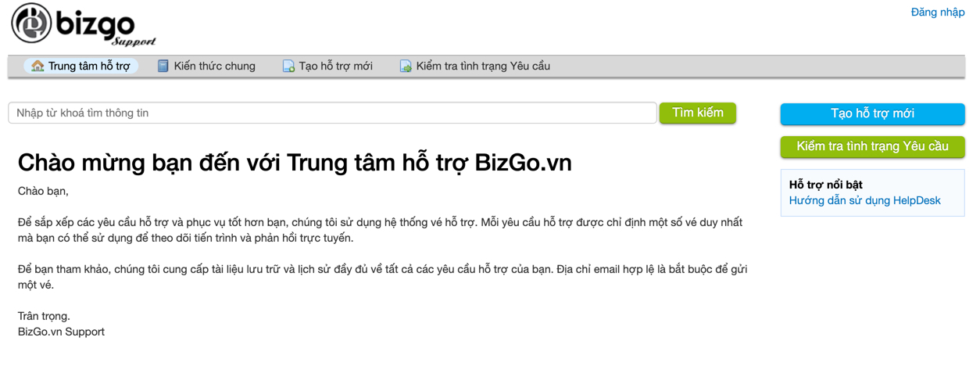Click the green Tìm kiếm search button

click(x=698, y=113)
